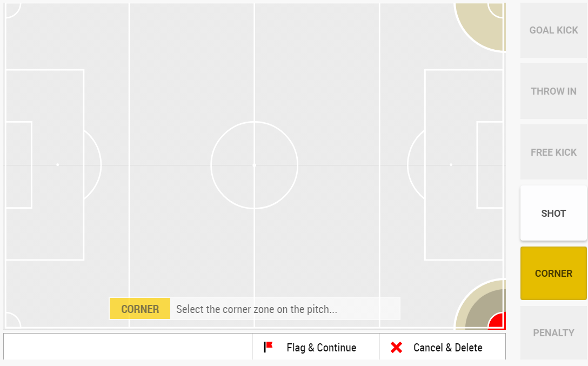This screenshot has width=588, height=366.
Task: Choose the PENALTY event type
Action: pyautogui.click(x=553, y=332)
